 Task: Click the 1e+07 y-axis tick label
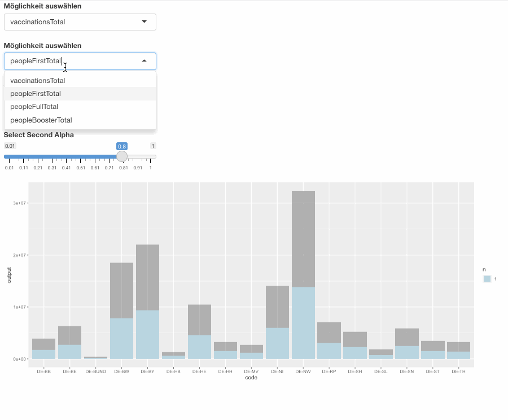pos(19,307)
